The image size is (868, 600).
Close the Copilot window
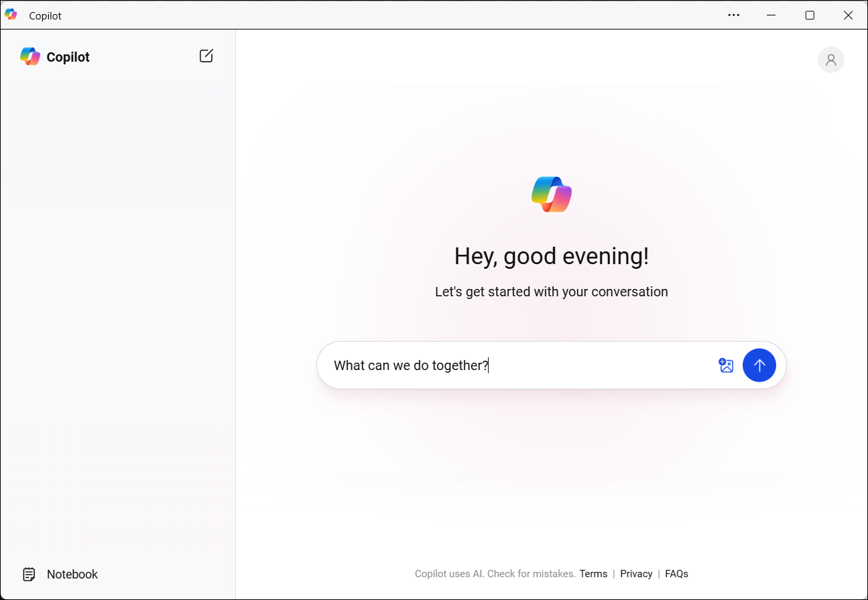pos(848,15)
